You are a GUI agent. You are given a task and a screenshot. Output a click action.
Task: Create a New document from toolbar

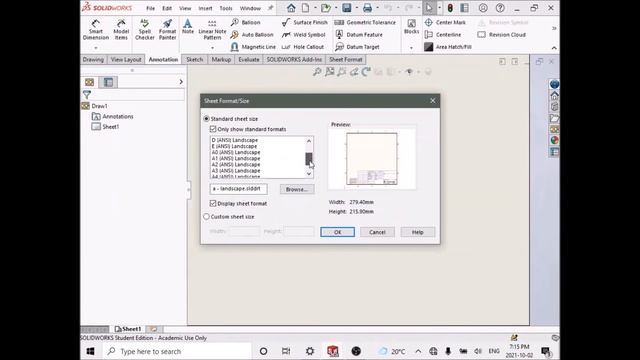[306, 8]
